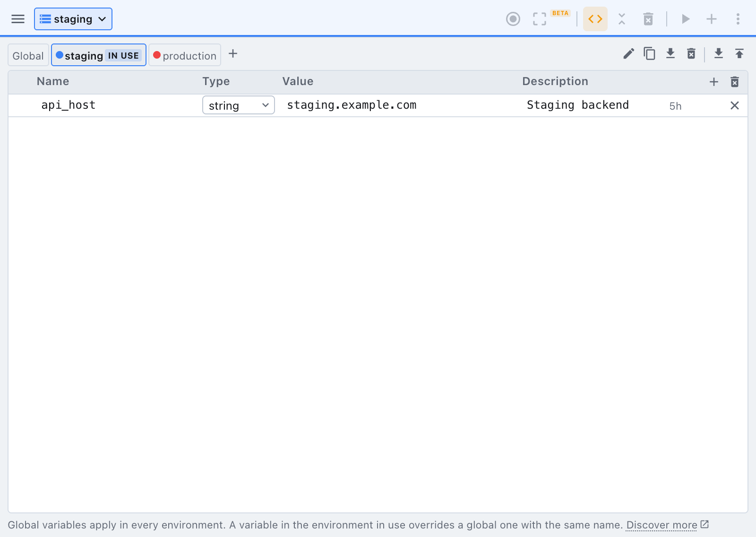Click the top toolbar trash icon
Image resolution: width=756 pixels, height=537 pixels.
(648, 19)
